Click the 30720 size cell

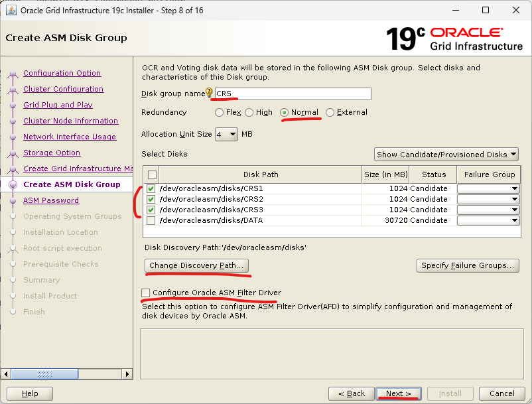[x=385, y=220]
